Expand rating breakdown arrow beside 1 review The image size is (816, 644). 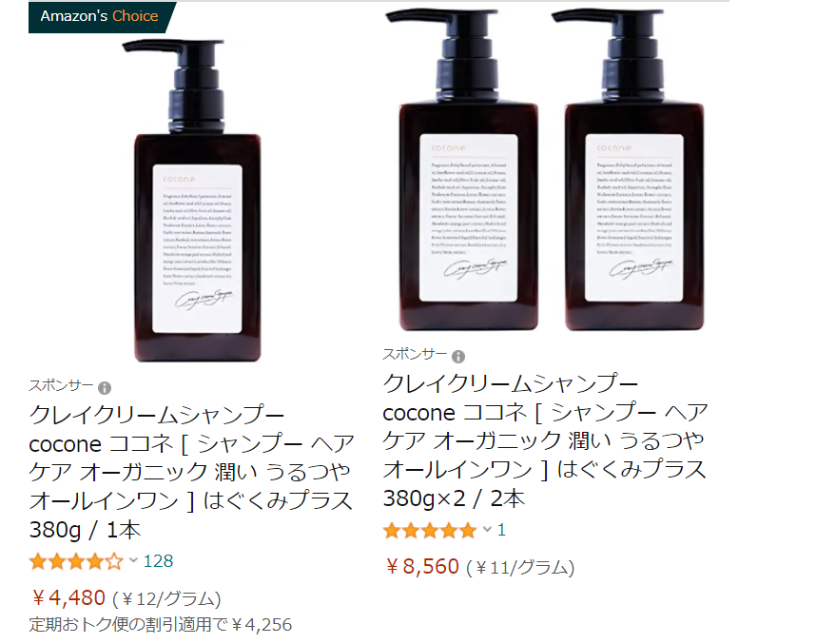point(487,530)
